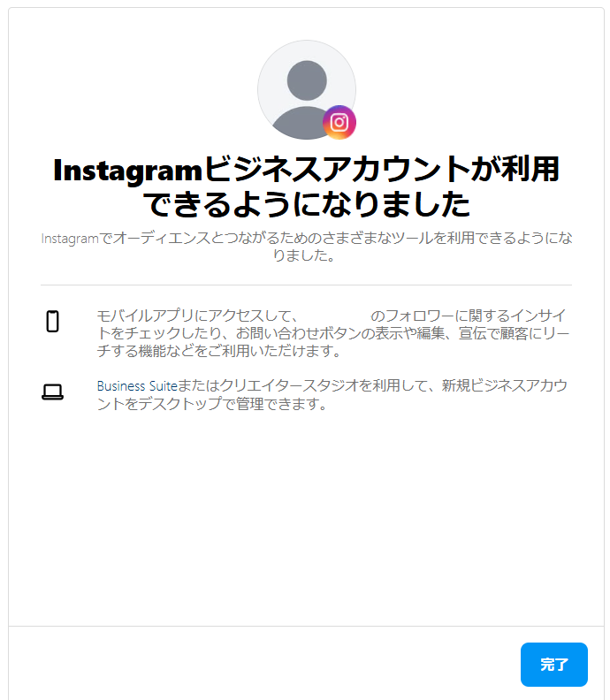Click the default profile silhouette picture
Viewport: 610px width, 700px height.
[x=307, y=90]
